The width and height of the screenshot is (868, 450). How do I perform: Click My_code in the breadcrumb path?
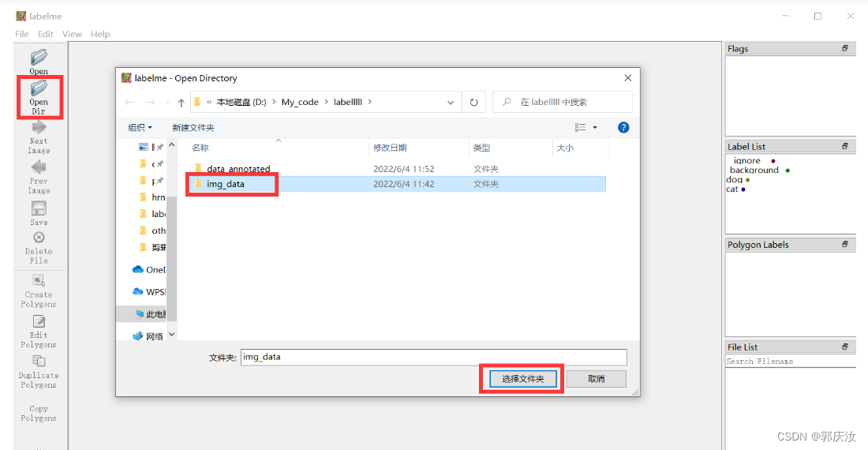[x=300, y=102]
